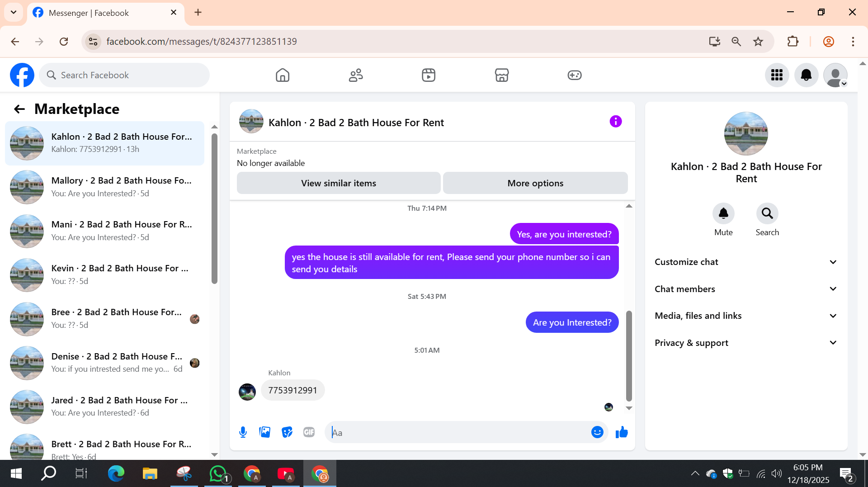Screen dimensions: 868x487
Task: Open the Facebook logo home link
Action: [x=22, y=75]
